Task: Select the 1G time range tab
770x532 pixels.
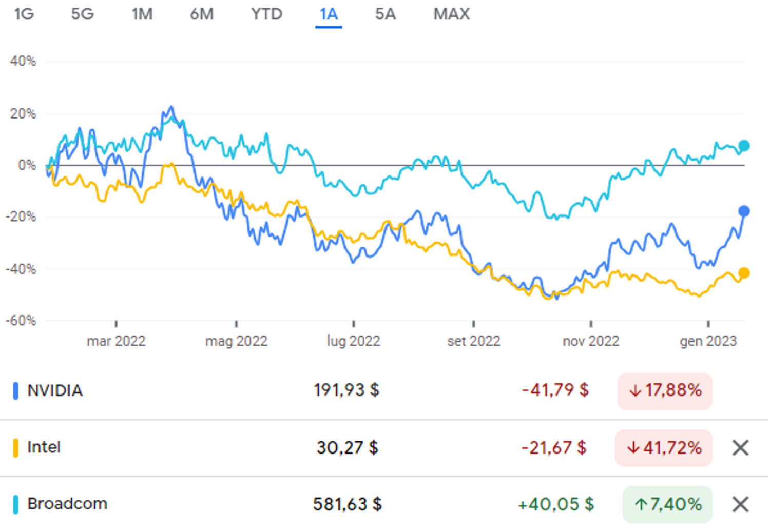Action: (24, 14)
